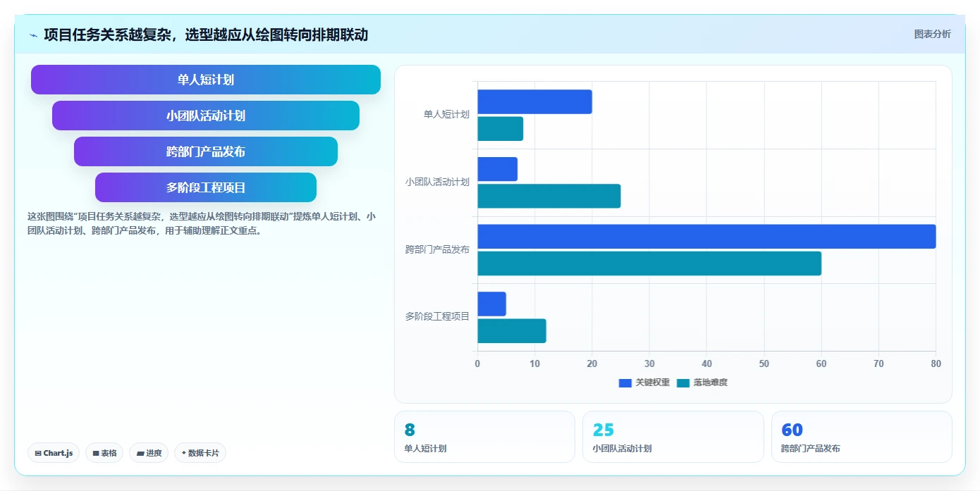Click the description paragraph under the funnel
The width and height of the screenshot is (980, 491).
(x=202, y=223)
